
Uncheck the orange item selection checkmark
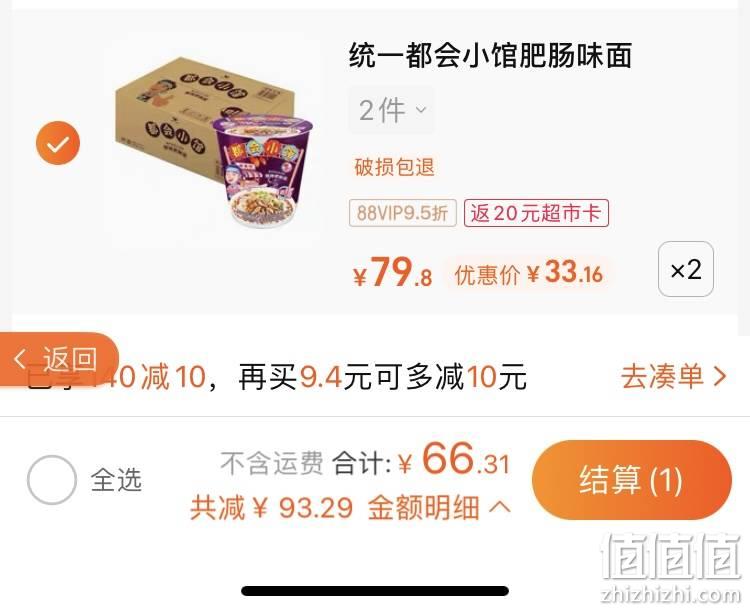(x=58, y=143)
